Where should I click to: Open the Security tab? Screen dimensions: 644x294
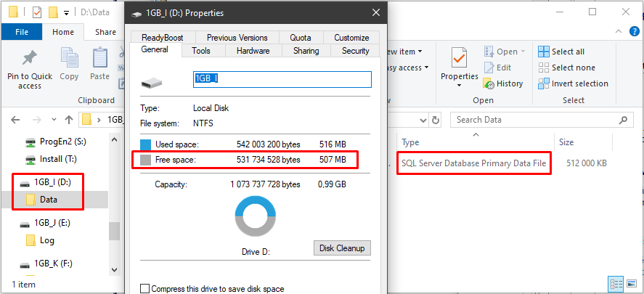(x=355, y=51)
